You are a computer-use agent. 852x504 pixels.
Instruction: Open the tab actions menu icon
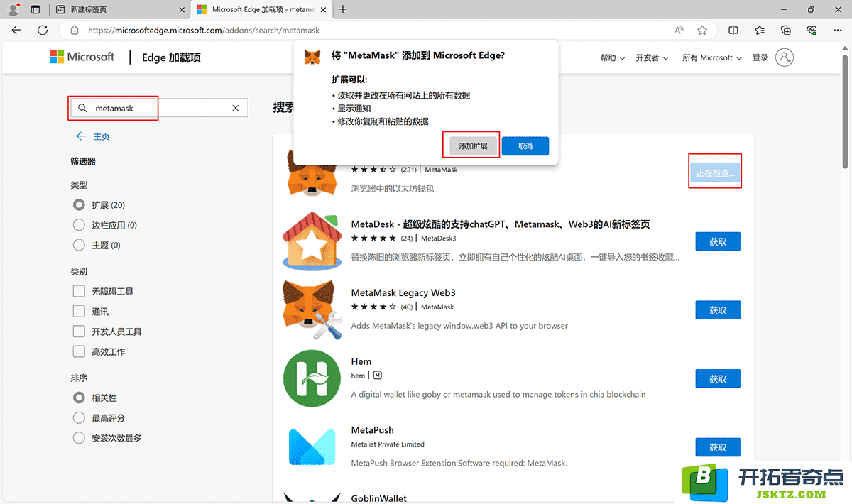coord(35,9)
